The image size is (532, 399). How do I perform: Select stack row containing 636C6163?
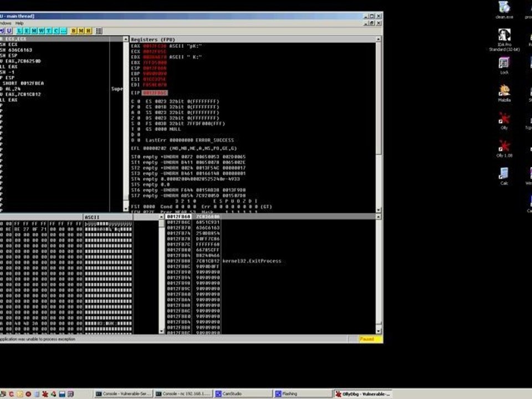[x=272, y=228]
